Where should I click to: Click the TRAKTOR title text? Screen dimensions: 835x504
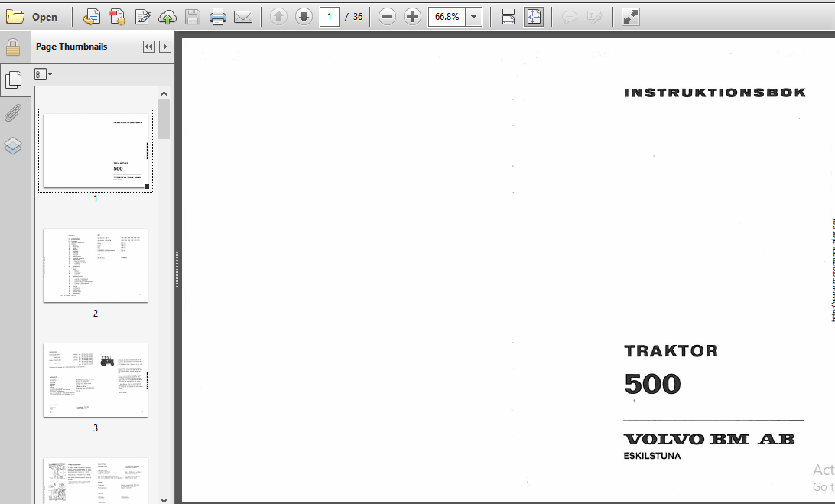point(671,351)
